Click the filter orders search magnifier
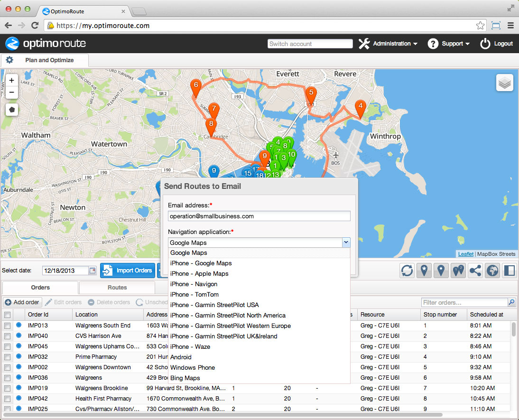519x420 pixels. [512, 302]
